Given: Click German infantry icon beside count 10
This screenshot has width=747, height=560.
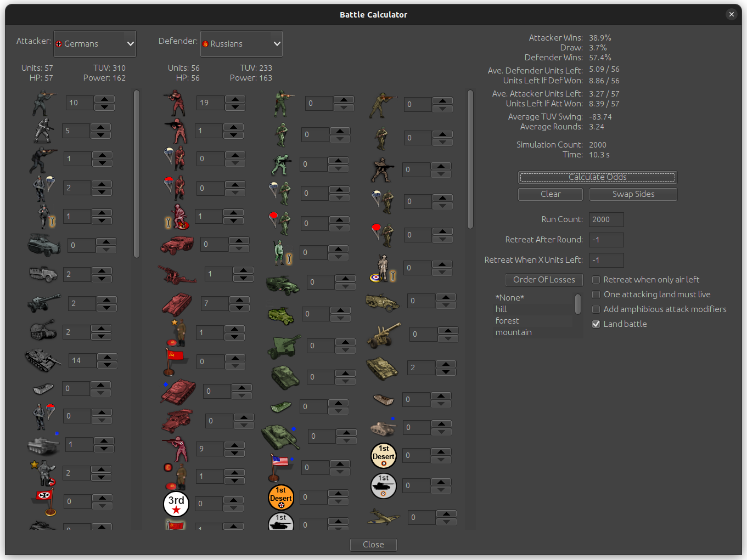Looking at the screenshot, I should pyautogui.click(x=44, y=103).
